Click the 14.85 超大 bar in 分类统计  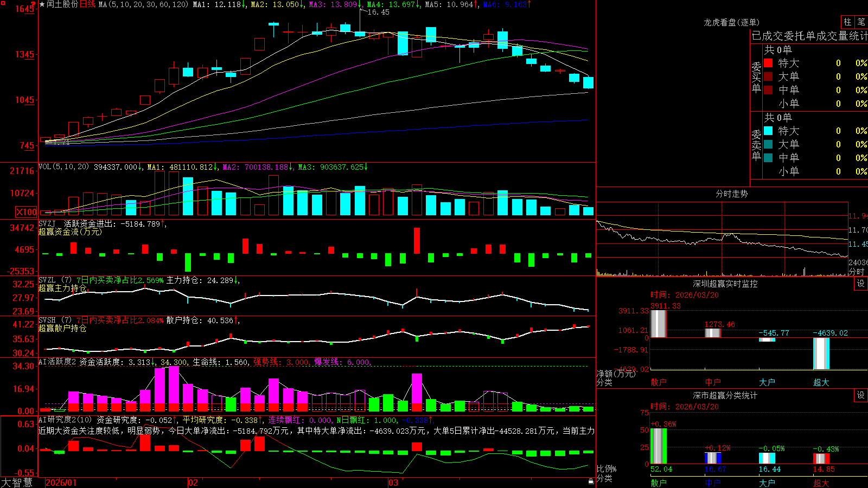pos(821,459)
